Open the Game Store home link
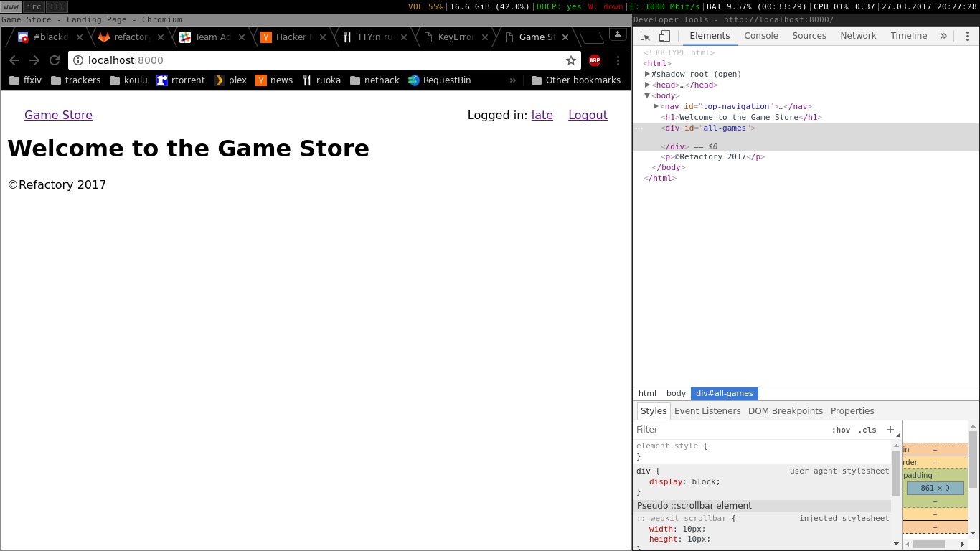 tap(58, 115)
